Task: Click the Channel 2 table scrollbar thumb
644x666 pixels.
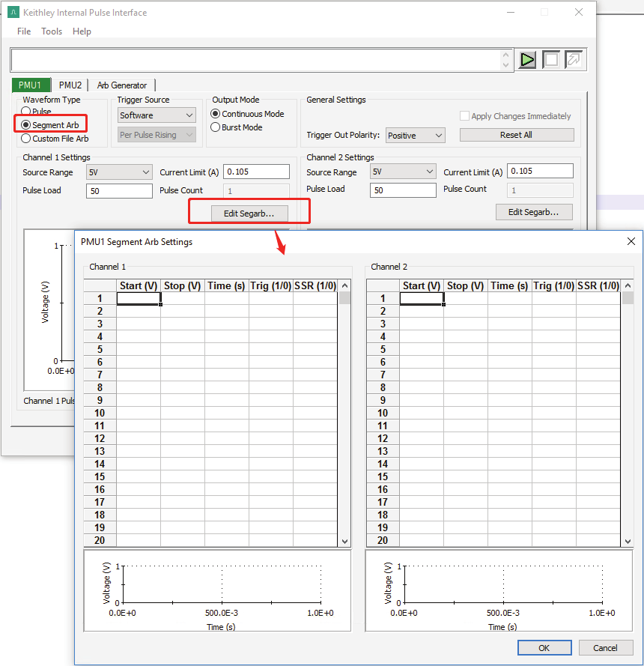Action: click(x=628, y=297)
